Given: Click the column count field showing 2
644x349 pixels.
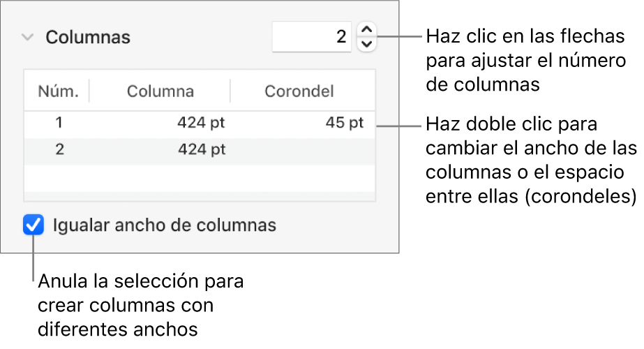Looking at the screenshot, I should coord(311,36).
